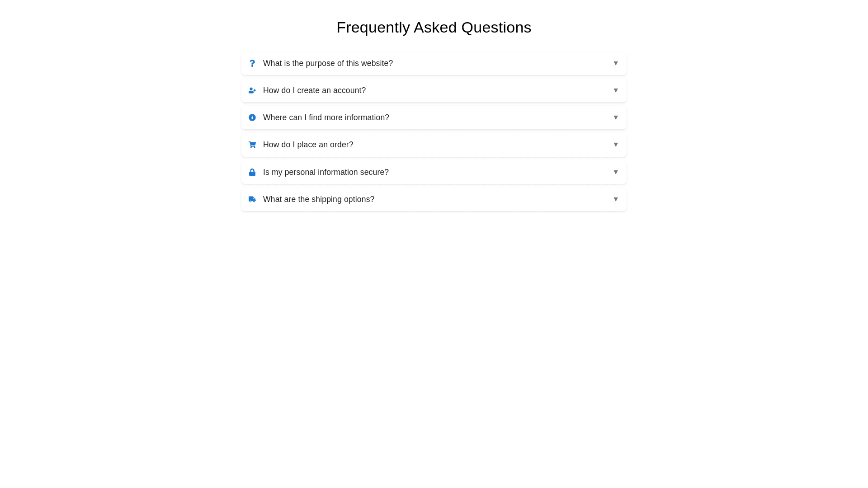
Task: Click the blue info circle icon
Action: click(252, 117)
